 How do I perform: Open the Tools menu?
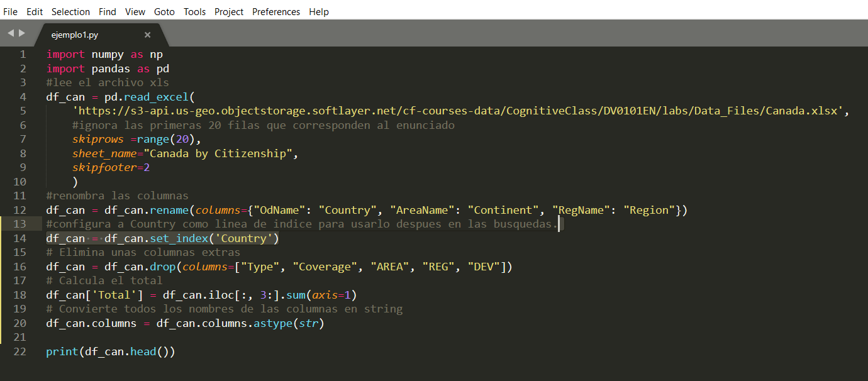point(194,11)
